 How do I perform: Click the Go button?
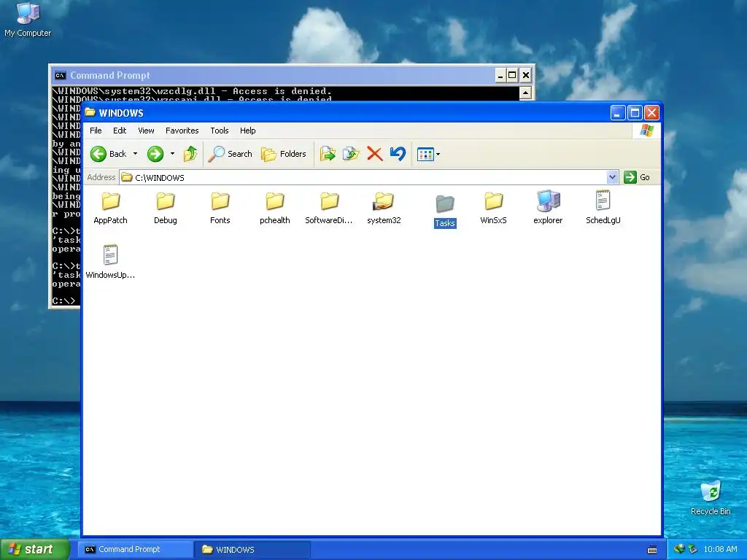(638, 177)
